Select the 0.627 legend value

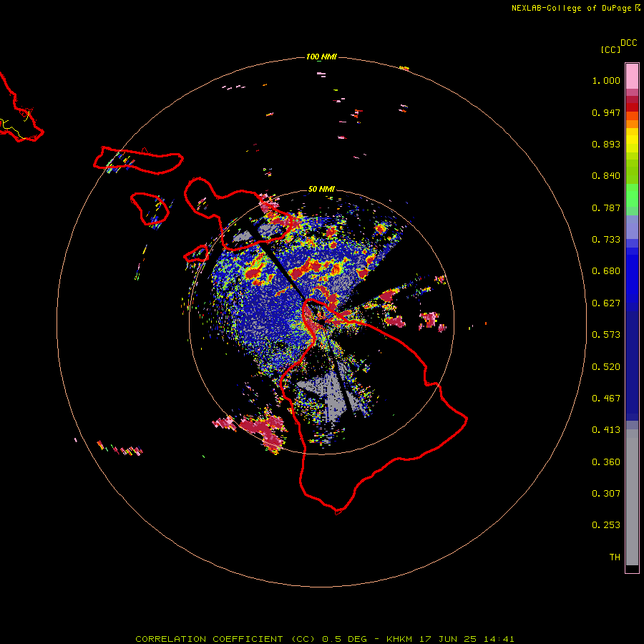606,303
